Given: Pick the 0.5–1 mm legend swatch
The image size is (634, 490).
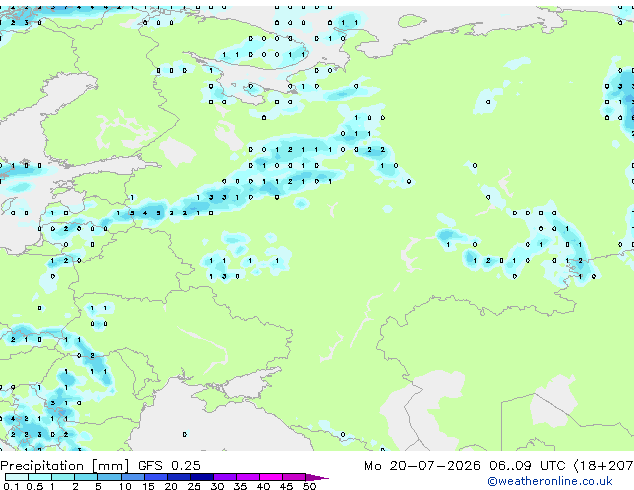Looking at the screenshot, I should [x=40, y=477].
